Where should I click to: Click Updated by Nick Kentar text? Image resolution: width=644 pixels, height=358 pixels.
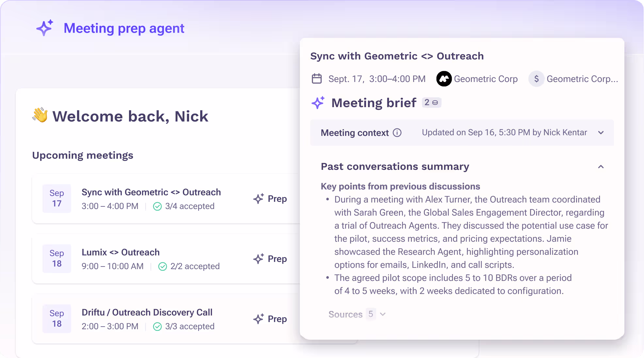[x=504, y=133]
